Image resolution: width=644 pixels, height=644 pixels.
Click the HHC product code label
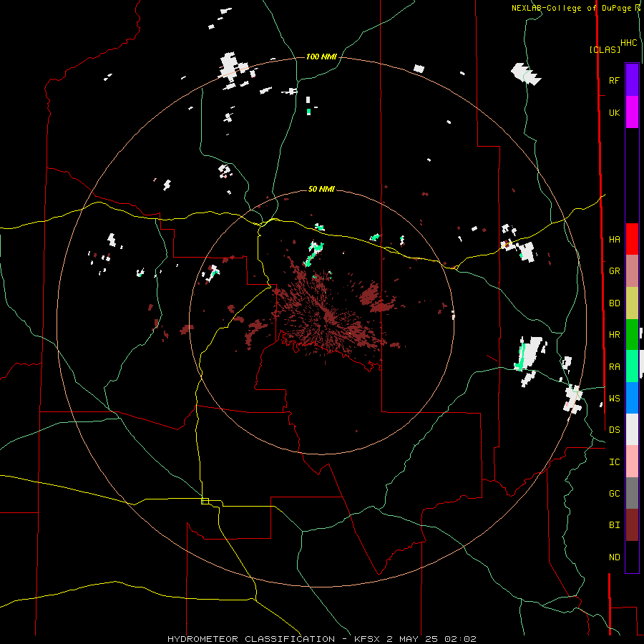pos(628,43)
